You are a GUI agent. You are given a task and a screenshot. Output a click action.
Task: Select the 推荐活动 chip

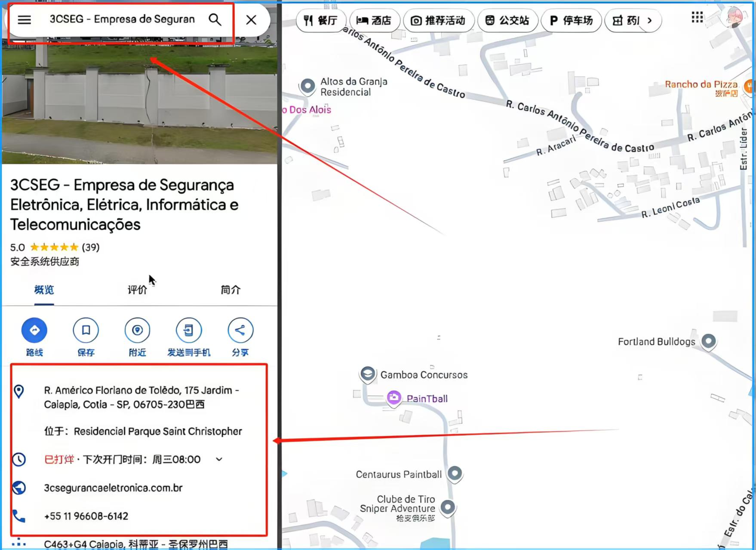pos(439,20)
